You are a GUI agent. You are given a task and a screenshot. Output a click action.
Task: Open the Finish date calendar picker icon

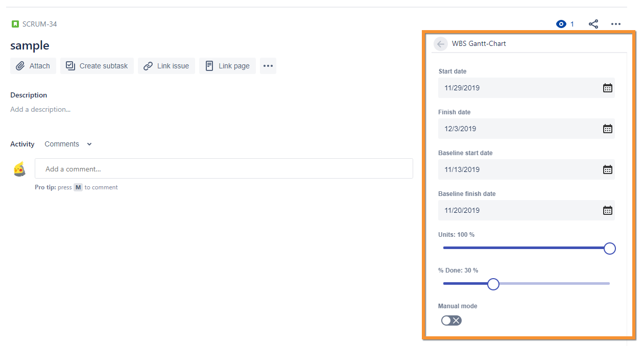point(607,129)
